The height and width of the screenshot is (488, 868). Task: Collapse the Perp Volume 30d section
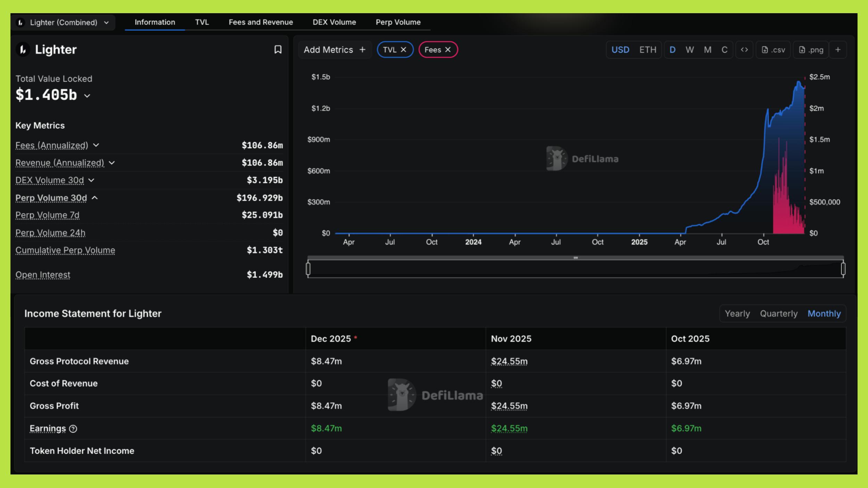pyautogui.click(x=95, y=198)
